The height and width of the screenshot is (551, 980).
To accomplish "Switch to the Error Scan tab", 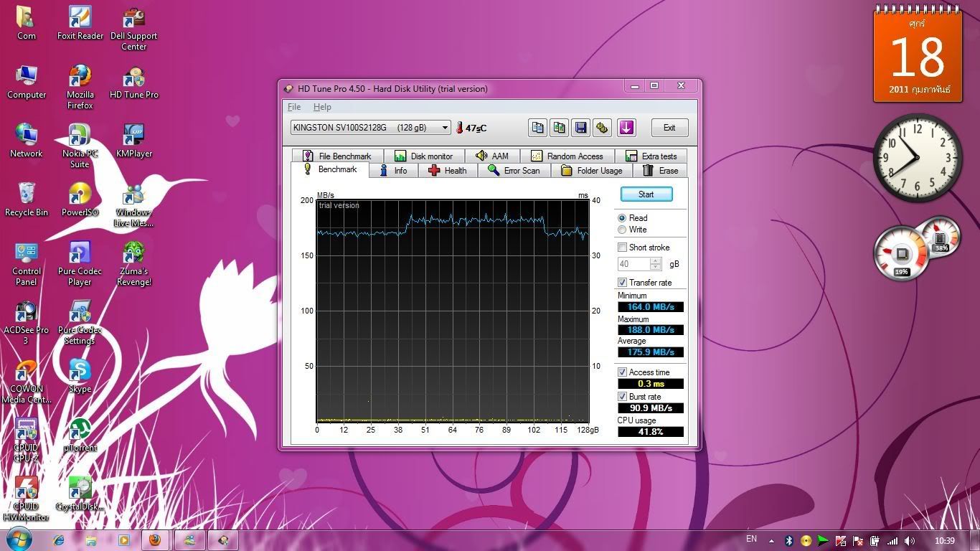I will coord(514,171).
